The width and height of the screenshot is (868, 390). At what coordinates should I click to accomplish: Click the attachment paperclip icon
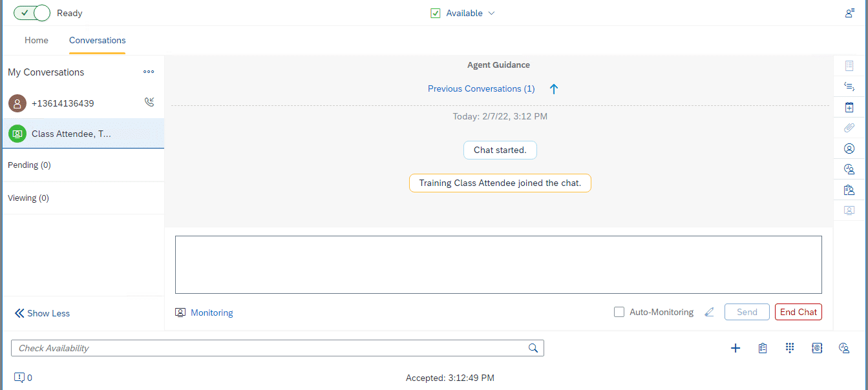point(849,128)
